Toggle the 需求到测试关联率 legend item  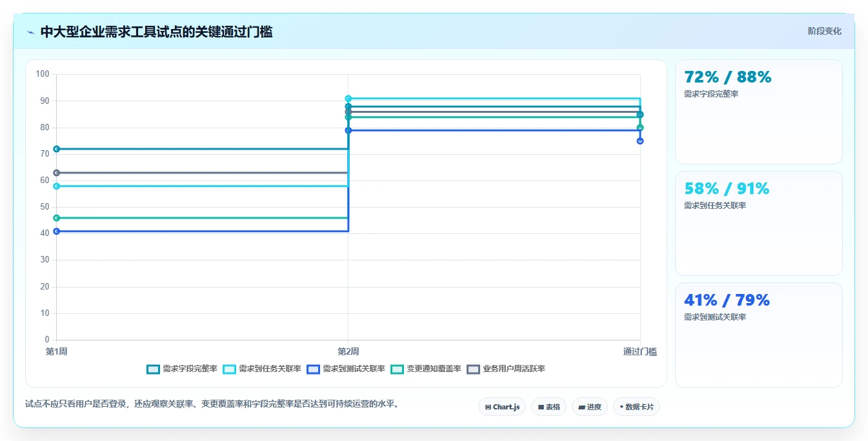coord(346,369)
